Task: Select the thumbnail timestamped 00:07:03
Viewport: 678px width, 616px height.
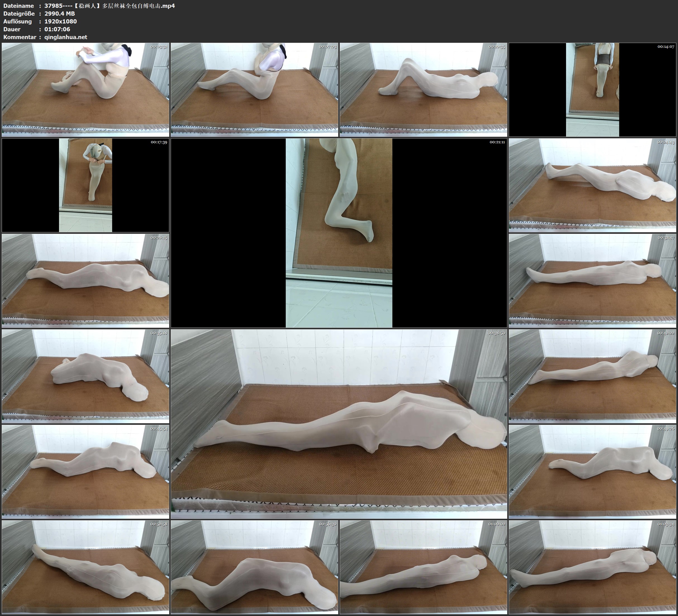Action: click(x=254, y=89)
